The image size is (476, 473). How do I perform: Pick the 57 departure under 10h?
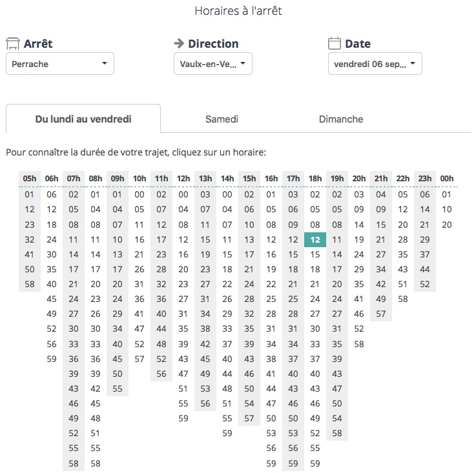140,359
